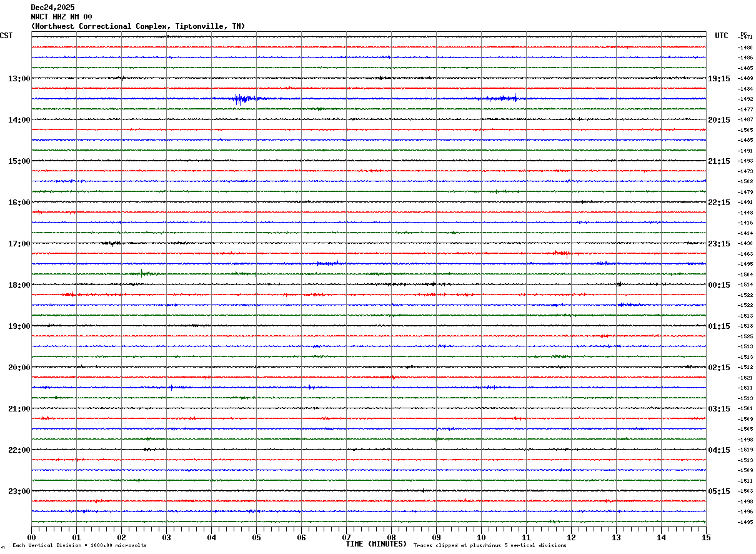
Task: Click minute 05 on the time axis
Action: (256, 537)
